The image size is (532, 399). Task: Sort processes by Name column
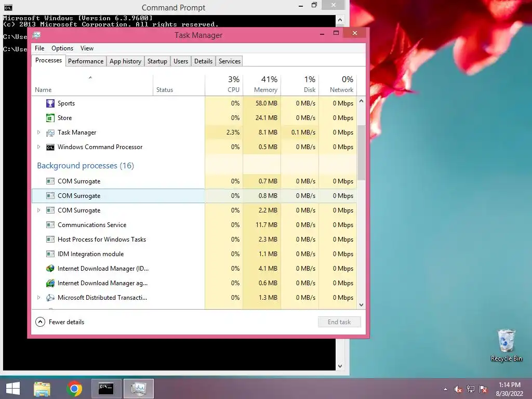point(92,85)
